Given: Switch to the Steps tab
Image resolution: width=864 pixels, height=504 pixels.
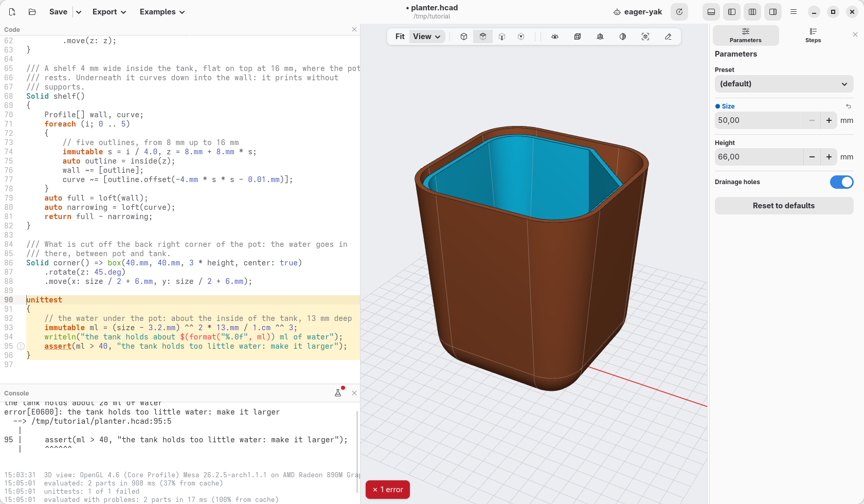Looking at the screenshot, I should tap(813, 35).
